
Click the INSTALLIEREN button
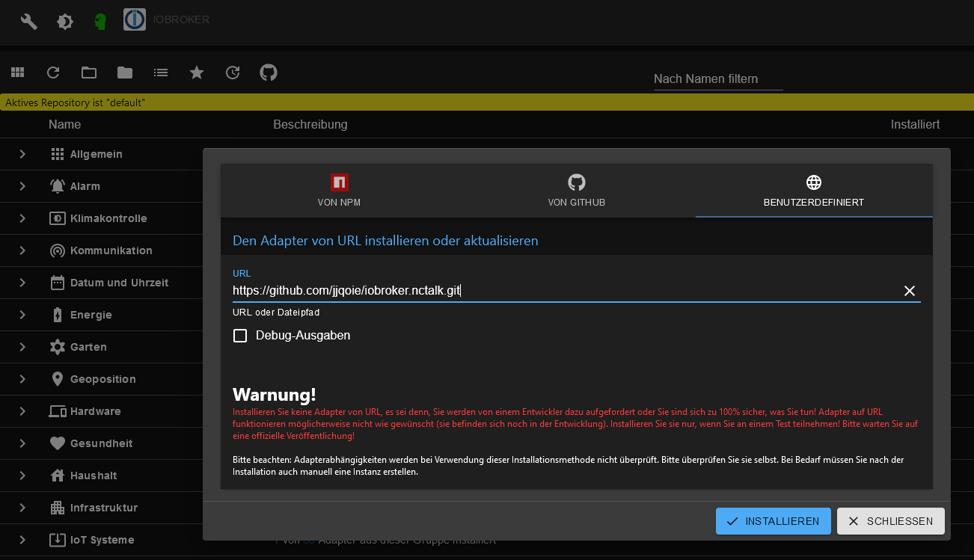click(x=774, y=521)
